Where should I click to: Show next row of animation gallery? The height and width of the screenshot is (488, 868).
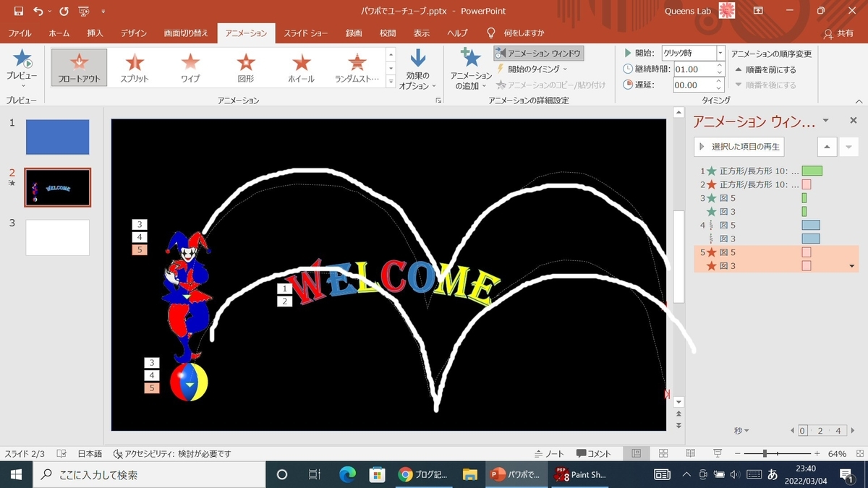pyautogui.click(x=391, y=68)
